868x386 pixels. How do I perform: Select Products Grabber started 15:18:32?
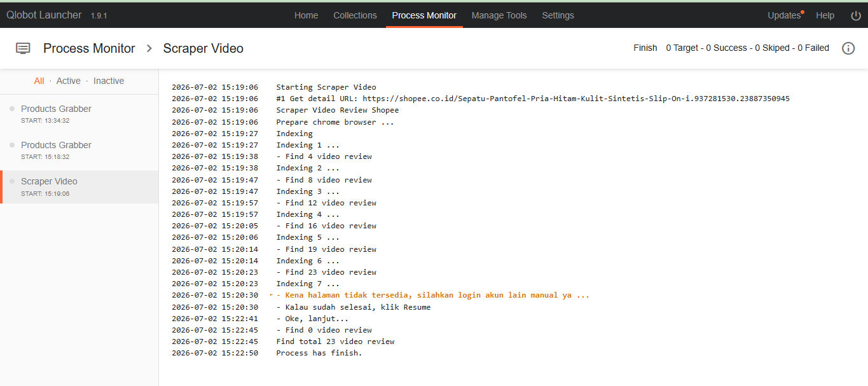click(x=79, y=151)
